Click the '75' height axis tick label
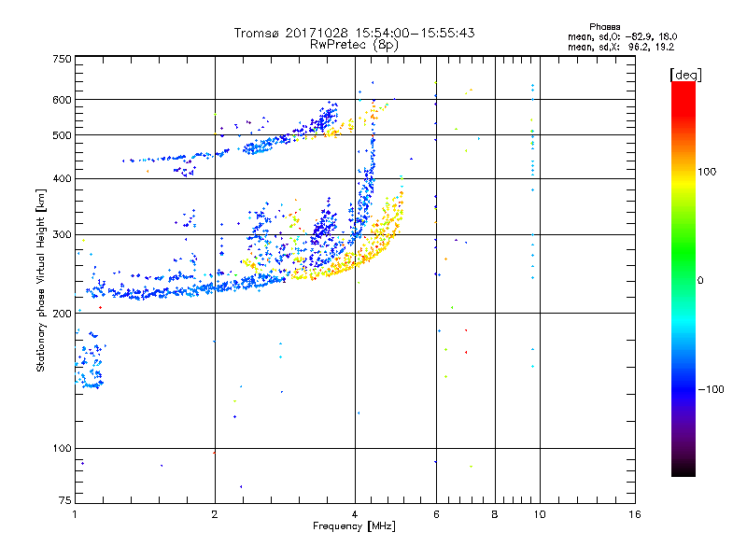The image size is (747, 560). 65,500
